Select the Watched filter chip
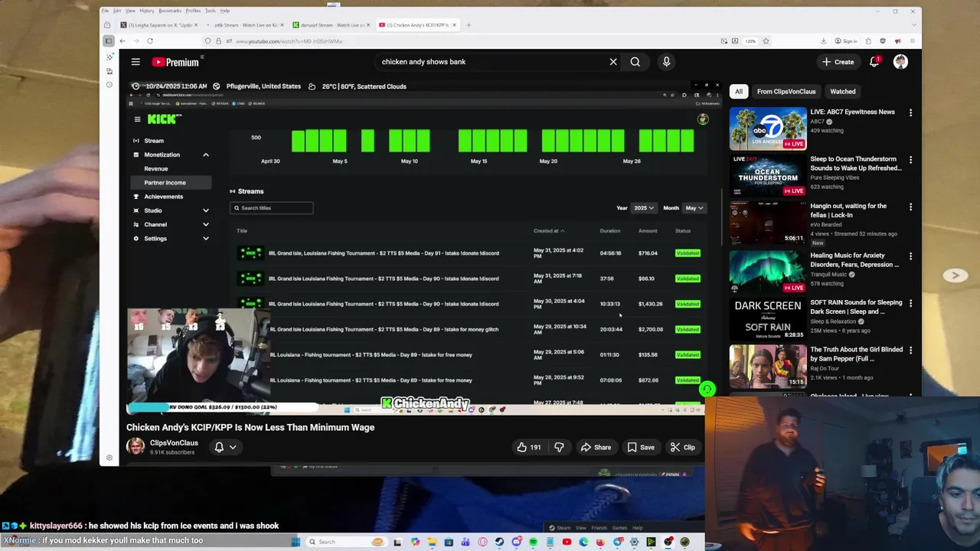The height and width of the screenshot is (551, 980). [843, 92]
